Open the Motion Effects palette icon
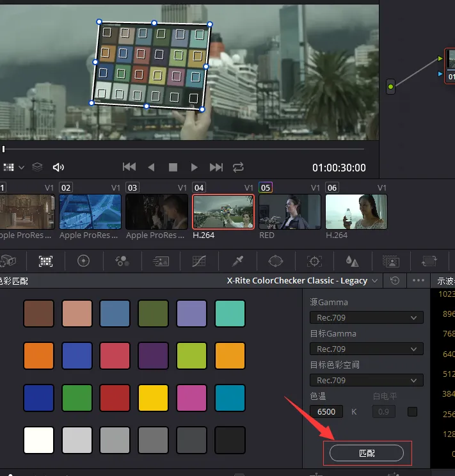455x476 pixels. (x=161, y=262)
